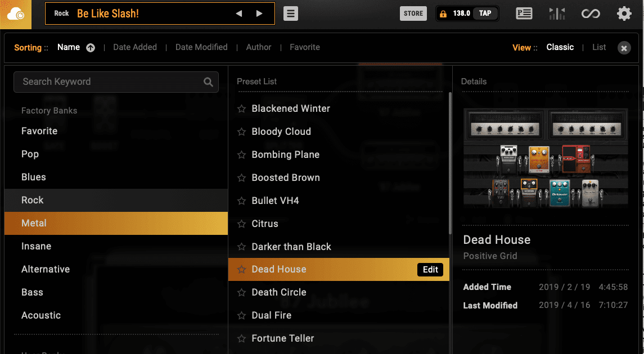Favorite the Bloody Cloud preset star
Image resolution: width=644 pixels, height=354 pixels.
[x=241, y=131]
